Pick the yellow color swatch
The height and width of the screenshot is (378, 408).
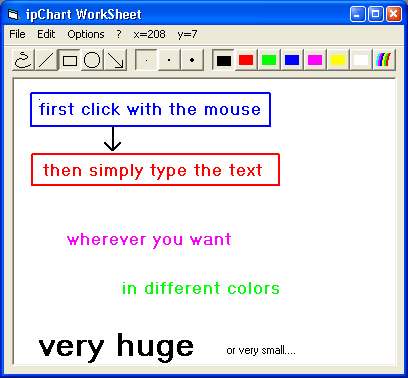coord(338,60)
